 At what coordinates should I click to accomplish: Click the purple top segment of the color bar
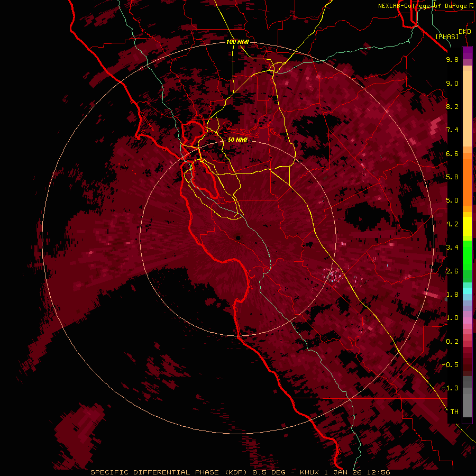click(467, 53)
